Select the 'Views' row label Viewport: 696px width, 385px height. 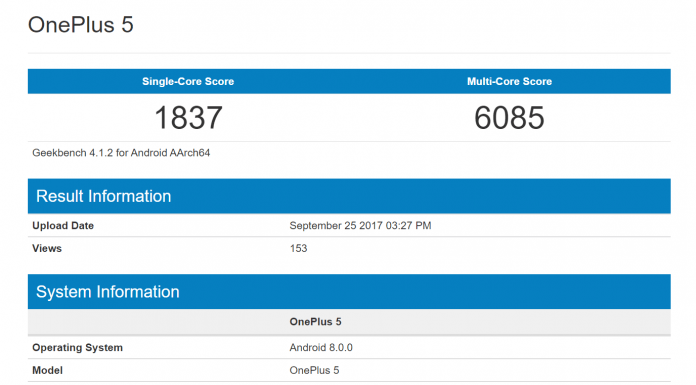47,248
